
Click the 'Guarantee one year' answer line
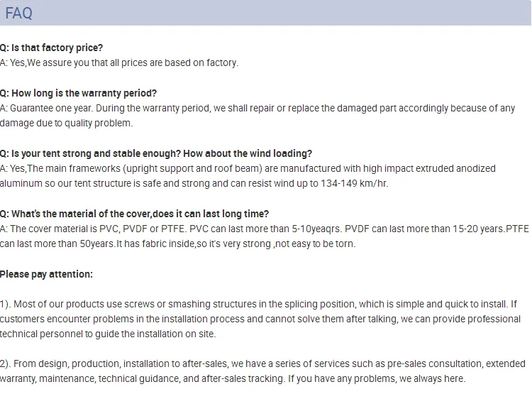257,109
